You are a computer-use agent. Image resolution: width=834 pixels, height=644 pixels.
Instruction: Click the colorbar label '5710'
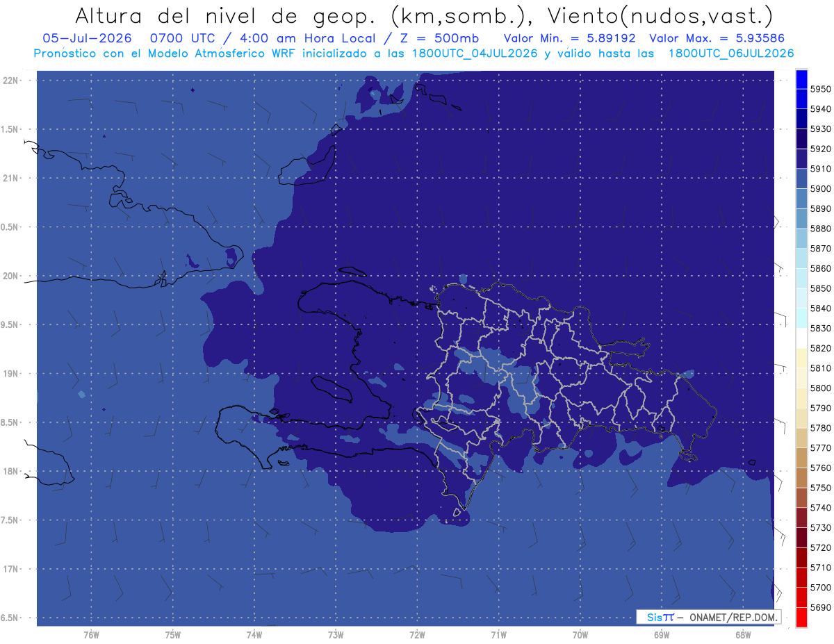click(820, 568)
